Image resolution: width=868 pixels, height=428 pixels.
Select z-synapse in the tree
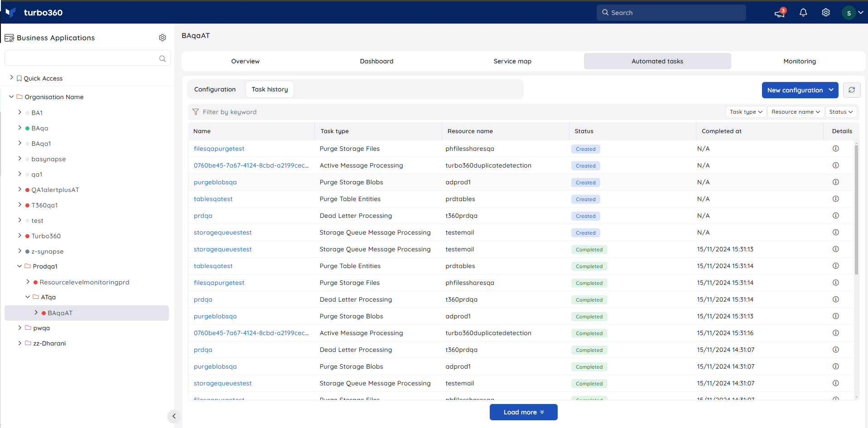[48, 251]
